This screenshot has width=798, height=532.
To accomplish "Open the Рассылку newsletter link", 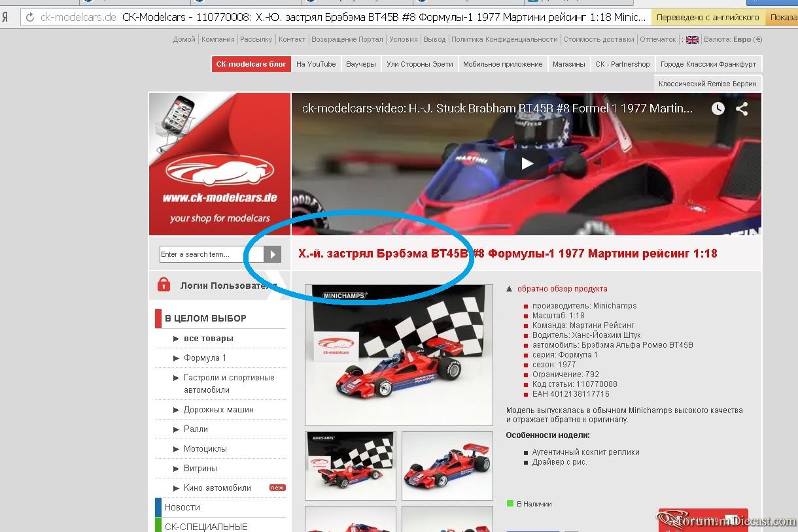I will tap(256, 39).
